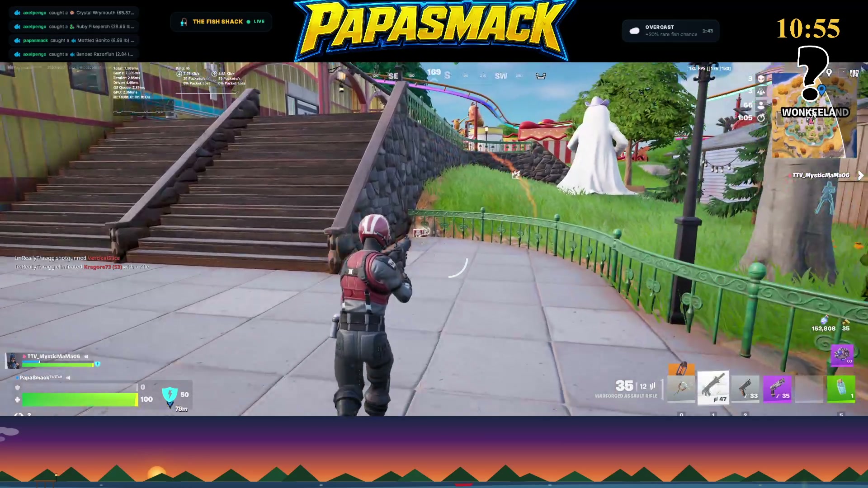Click the SE compass marker
Screen dimensions: 868x488
393,76
